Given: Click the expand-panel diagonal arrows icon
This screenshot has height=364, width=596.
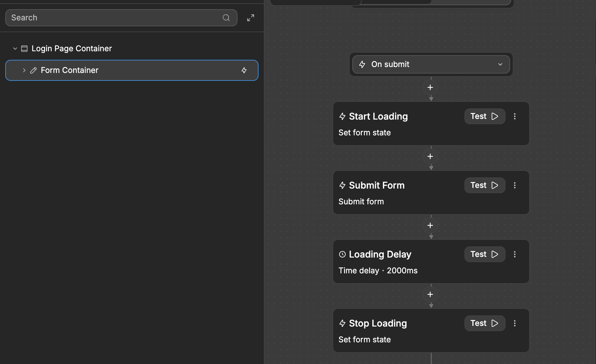Looking at the screenshot, I should (251, 18).
